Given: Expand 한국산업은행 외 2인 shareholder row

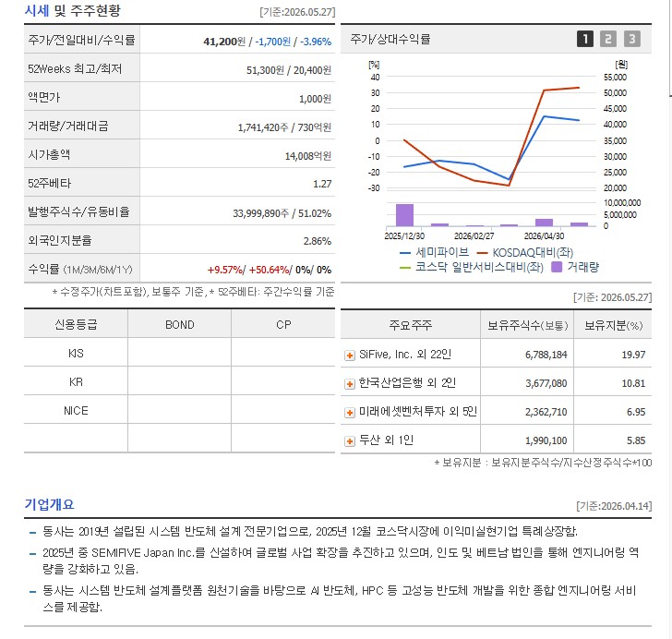Looking at the screenshot, I should (350, 384).
